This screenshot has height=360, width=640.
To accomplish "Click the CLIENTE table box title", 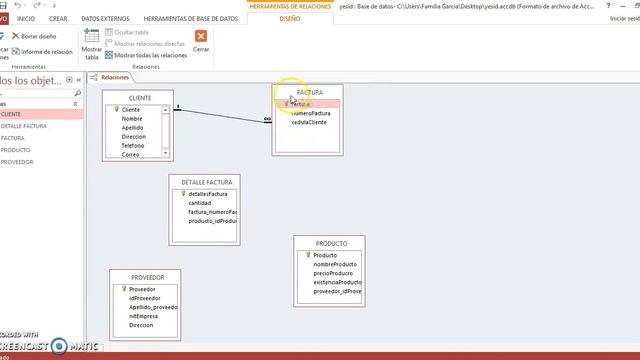I will 140,98.
